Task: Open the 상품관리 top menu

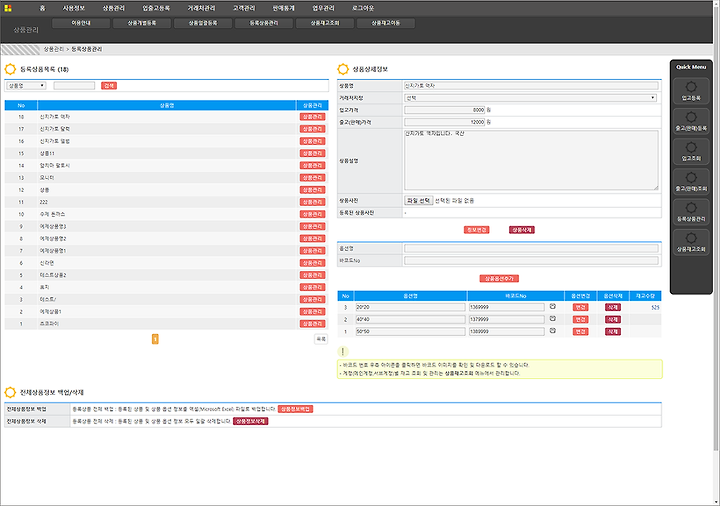Action: pos(113,8)
